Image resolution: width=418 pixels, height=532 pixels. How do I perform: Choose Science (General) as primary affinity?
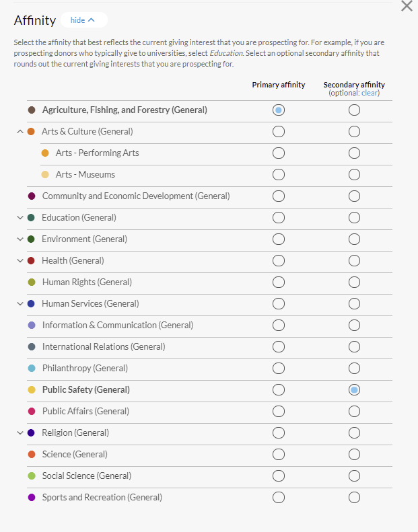click(x=279, y=455)
